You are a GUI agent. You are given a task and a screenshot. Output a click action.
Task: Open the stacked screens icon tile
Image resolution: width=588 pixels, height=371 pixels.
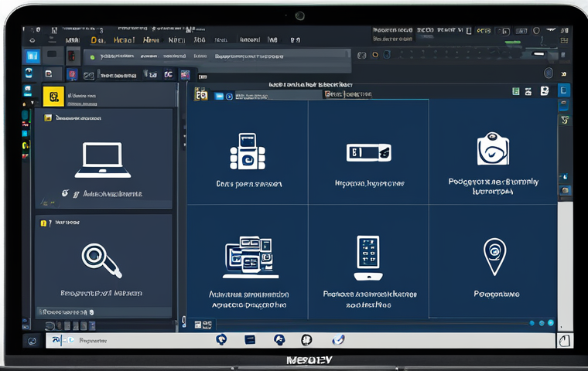point(248,261)
